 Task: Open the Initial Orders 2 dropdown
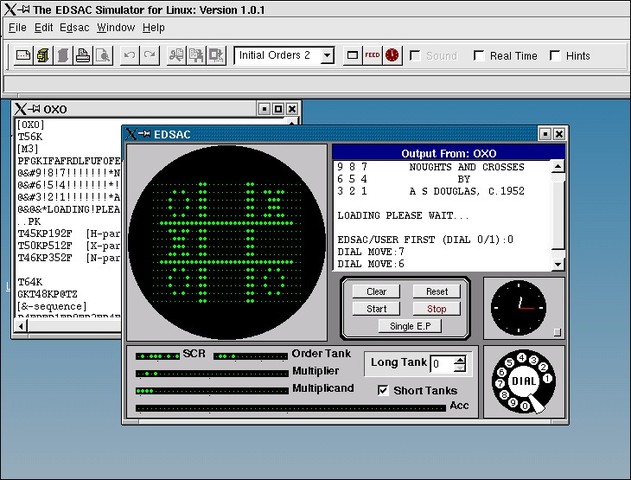point(328,56)
